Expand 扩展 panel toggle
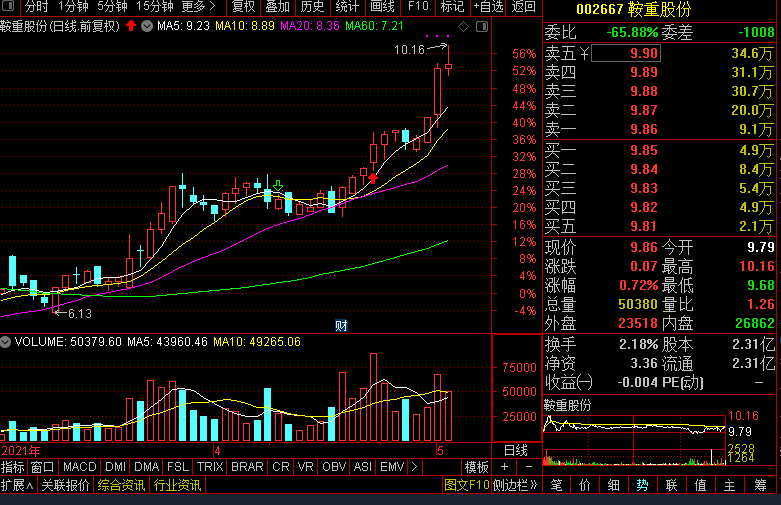The image size is (781, 505). click(x=17, y=485)
